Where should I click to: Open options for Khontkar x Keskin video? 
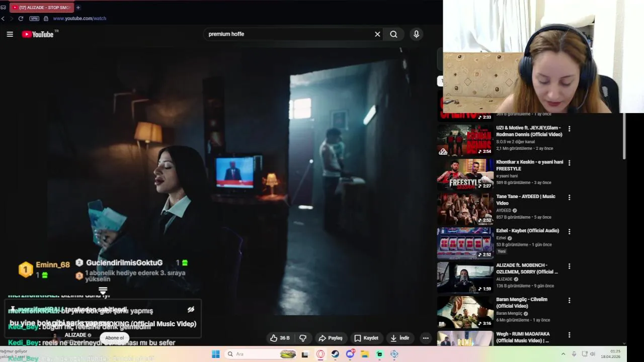coord(569,163)
